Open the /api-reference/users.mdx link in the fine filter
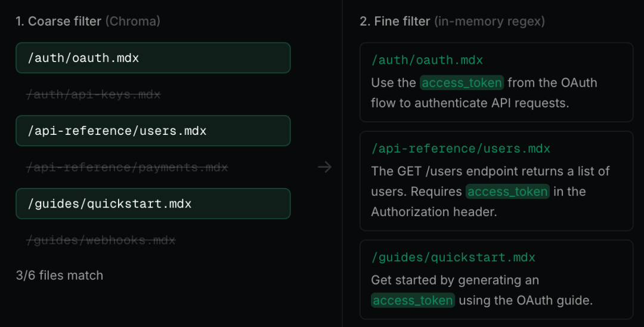 [x=460, y=148]
